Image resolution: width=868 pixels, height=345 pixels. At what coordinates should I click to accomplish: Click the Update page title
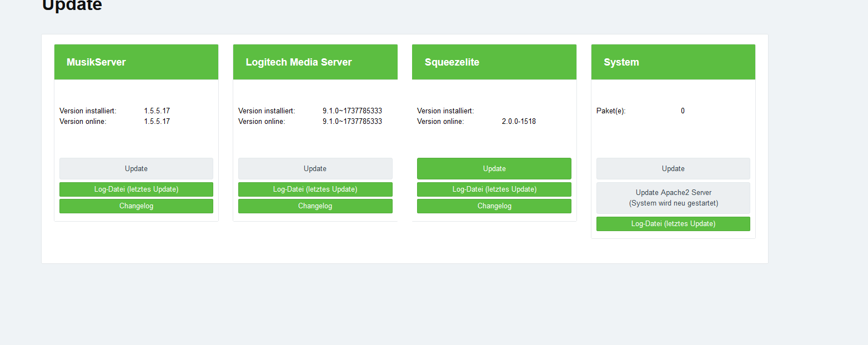click(x=72, y=6)
